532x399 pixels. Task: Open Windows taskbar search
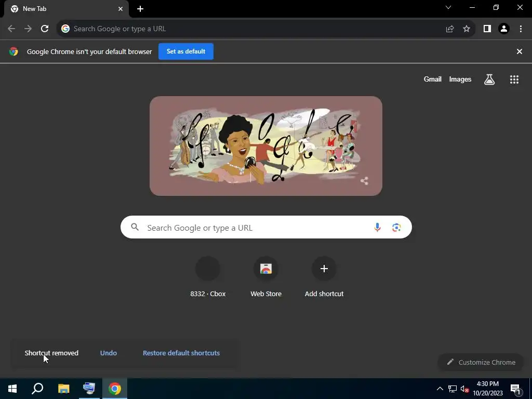[x=37, y=389]
